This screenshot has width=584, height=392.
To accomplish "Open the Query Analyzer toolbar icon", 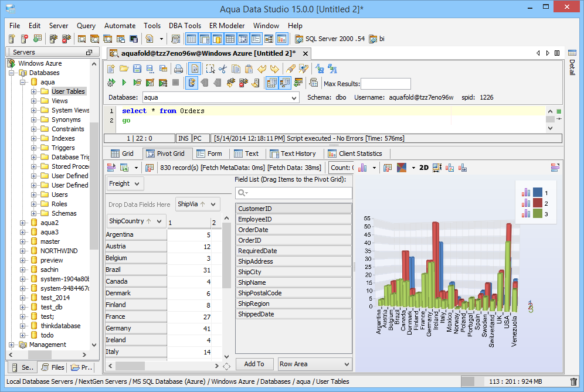I will 82,39.
